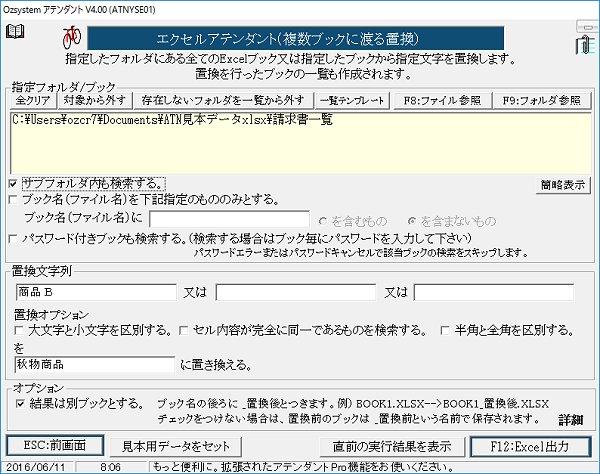Click the open book icon
This screenshot has width=600, height=474.
tap(15, 31)
